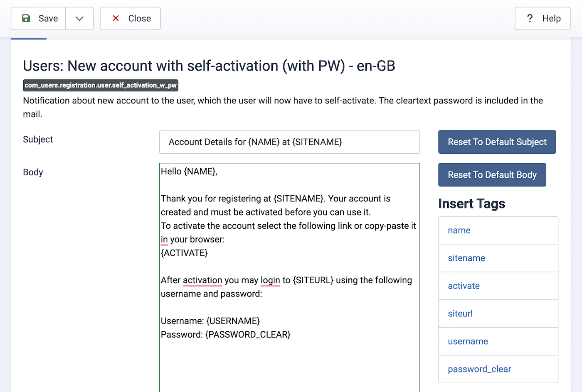582x392 pixels.
Task: Click the underlined word "login" in body
Action: (x=270, y=280)
